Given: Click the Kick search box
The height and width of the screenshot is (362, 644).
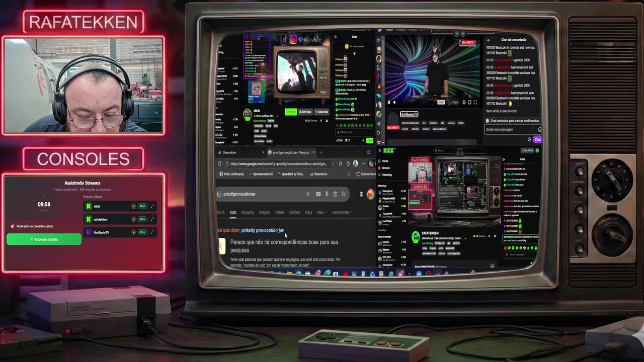Looking at the screenshot, I should coord(460,150).
